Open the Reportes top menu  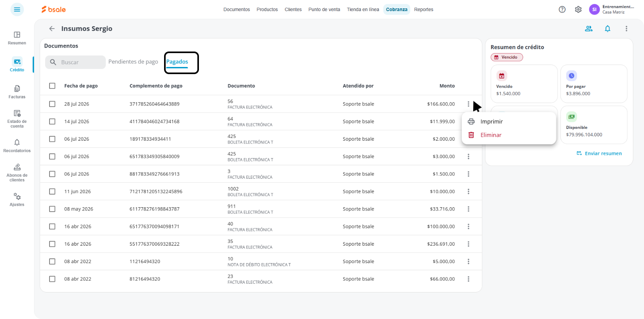point(424,10)
